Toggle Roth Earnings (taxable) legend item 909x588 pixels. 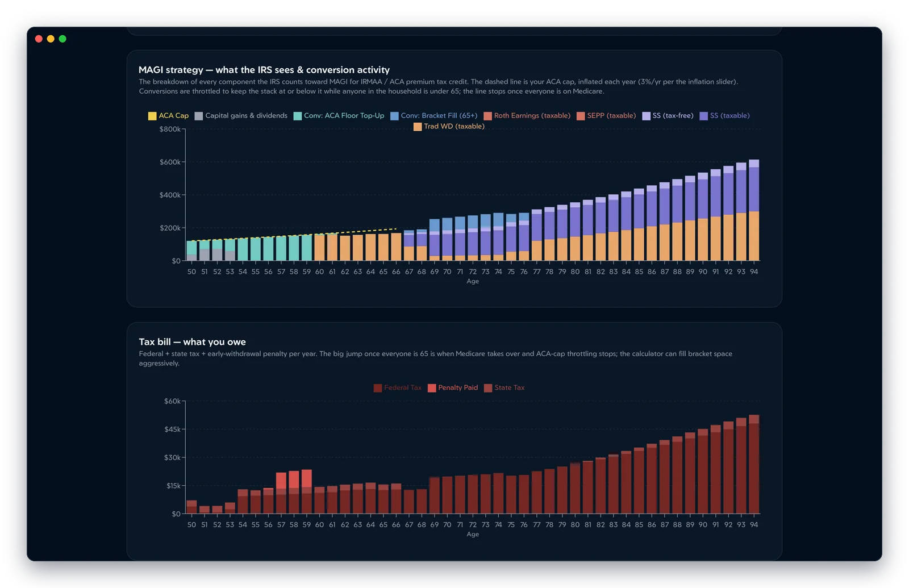pos(527,116)
